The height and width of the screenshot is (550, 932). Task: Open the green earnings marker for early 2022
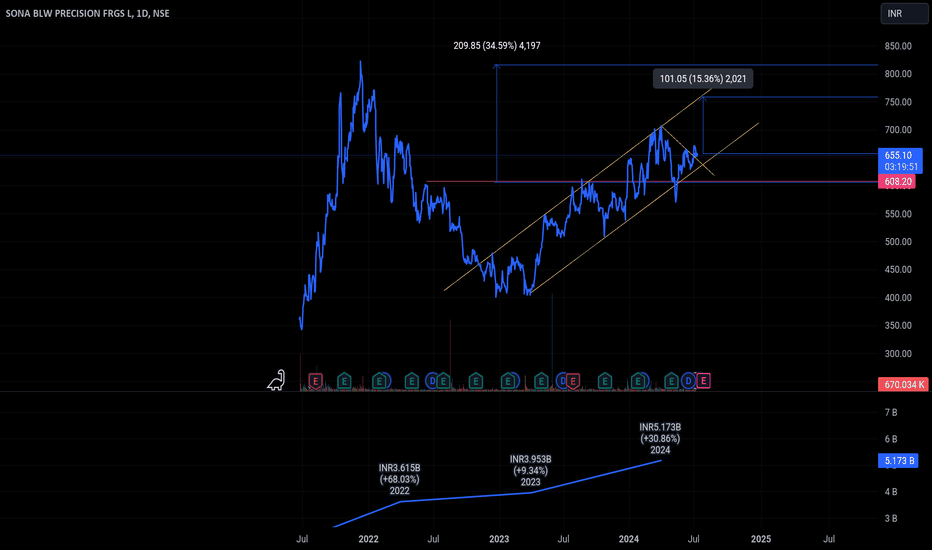[x=379, y=381]
